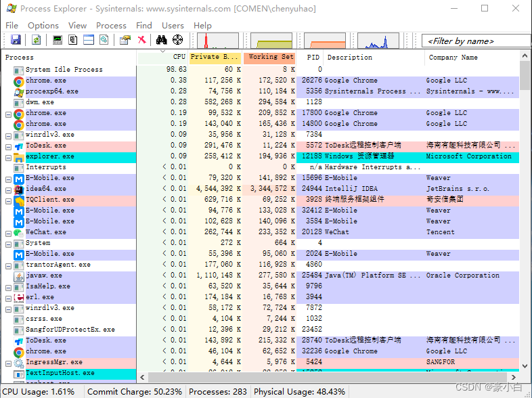Viewport: 532px width, 398px height.
Task: Click the crosshair Find Window's Process icon
Action: pyautogui.click(x=177, y=40)
